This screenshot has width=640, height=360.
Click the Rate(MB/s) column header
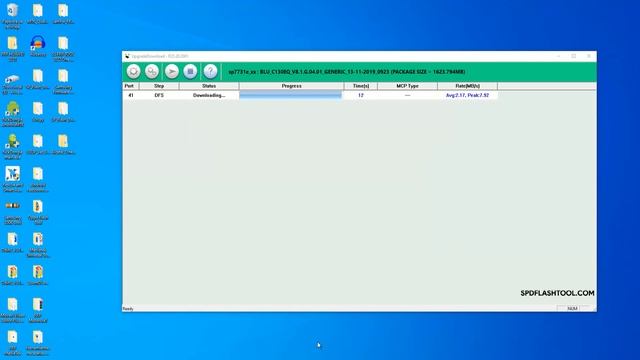click(x=467, y=86)
